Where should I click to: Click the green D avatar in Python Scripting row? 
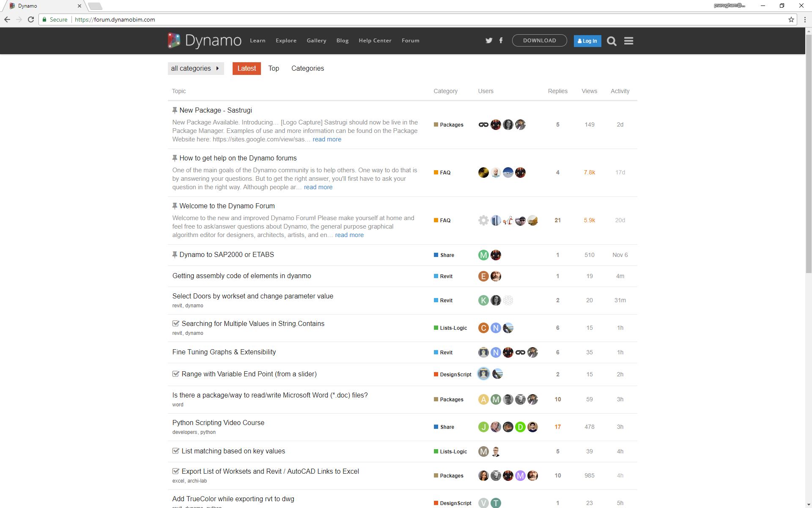tap(520, 427)
